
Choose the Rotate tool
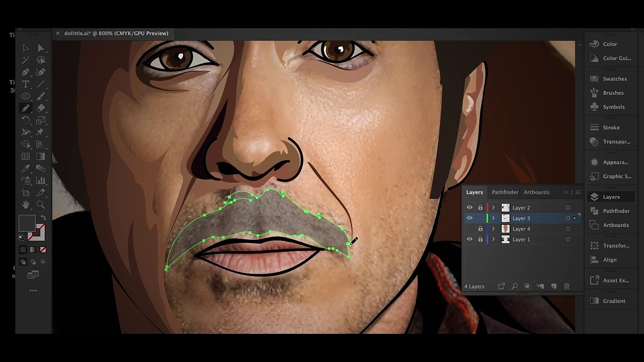click(25, 120)
